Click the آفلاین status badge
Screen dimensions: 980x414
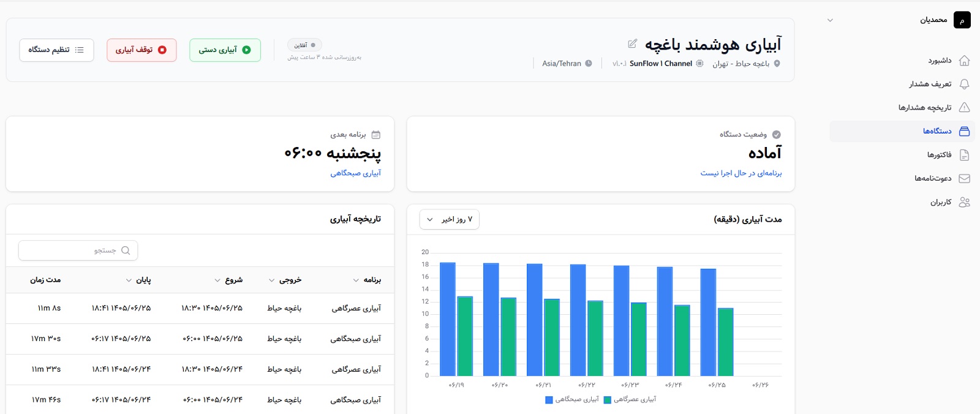[305, 45]
